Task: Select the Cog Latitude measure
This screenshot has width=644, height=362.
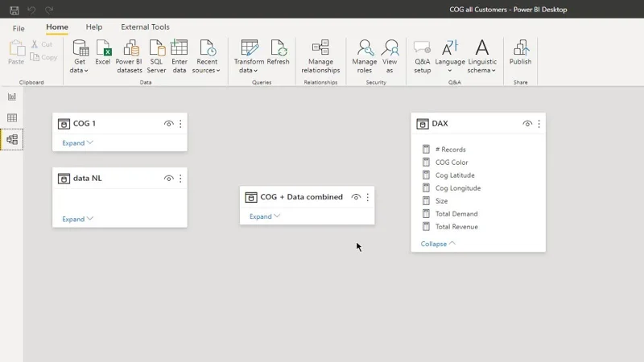Action: (x=455, y=175)
